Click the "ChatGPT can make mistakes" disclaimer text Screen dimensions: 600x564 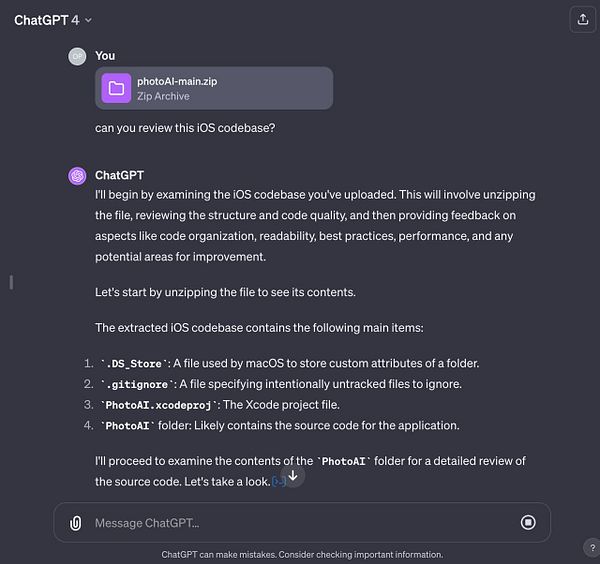click(x=302, y=554)
